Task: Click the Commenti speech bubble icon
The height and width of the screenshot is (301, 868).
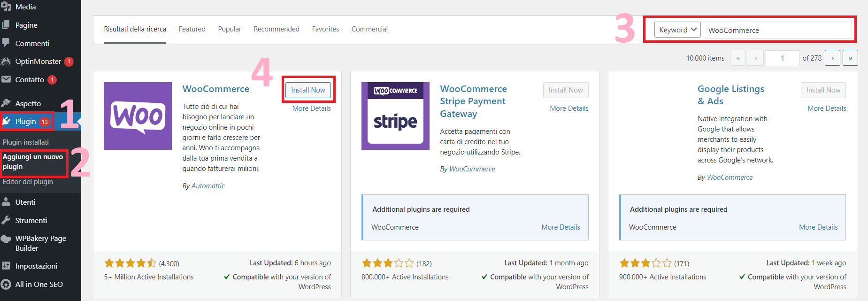Action: pos(6,43)
